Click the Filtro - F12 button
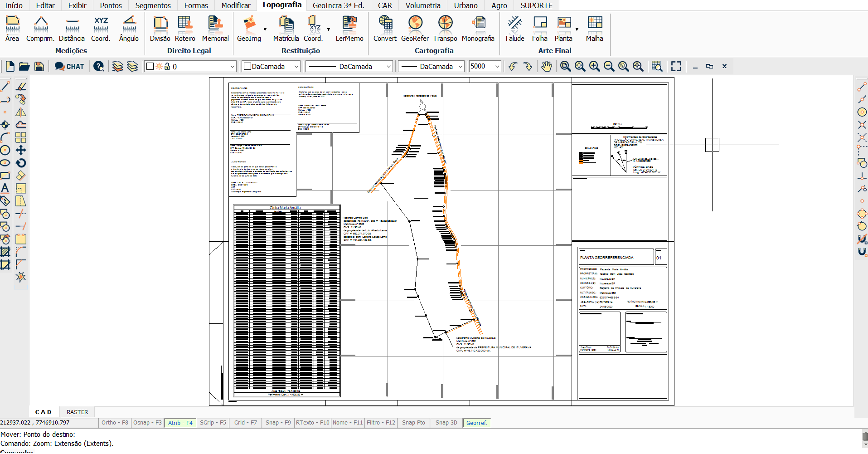The width and height of the screenshot is (868, 454). click(x=381, y=423)
